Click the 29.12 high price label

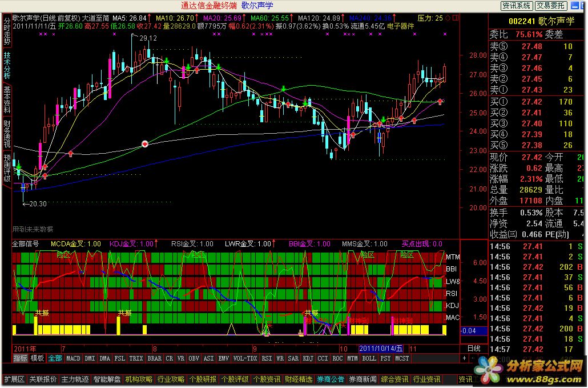(148, 38)
